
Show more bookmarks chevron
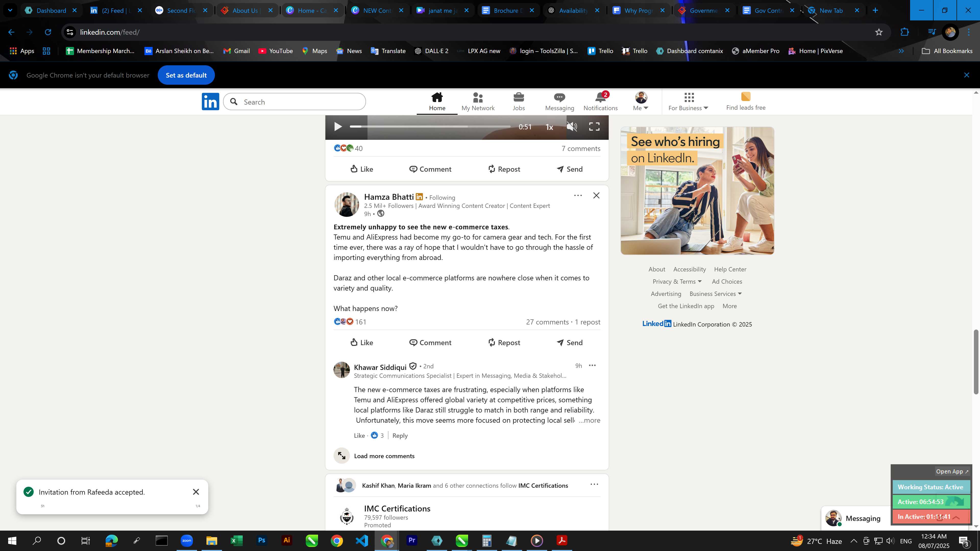(901, 51)
